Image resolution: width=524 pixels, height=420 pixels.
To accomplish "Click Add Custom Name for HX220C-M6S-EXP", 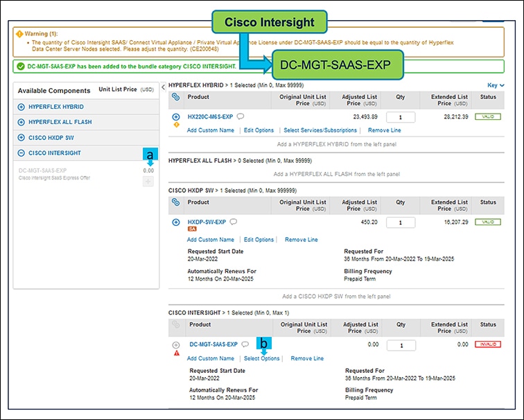I will 211,130.
